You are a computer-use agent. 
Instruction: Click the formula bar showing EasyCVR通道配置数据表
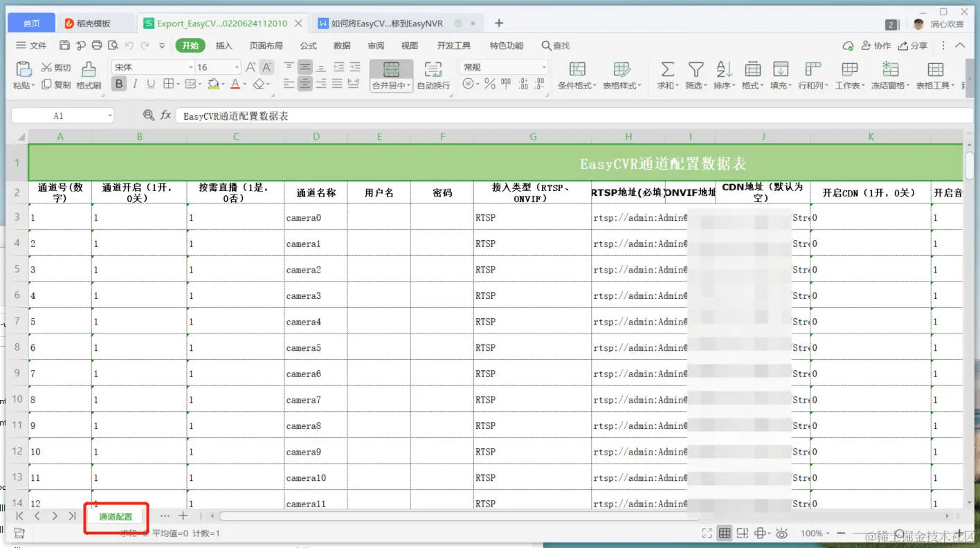(x=573, y=116)
